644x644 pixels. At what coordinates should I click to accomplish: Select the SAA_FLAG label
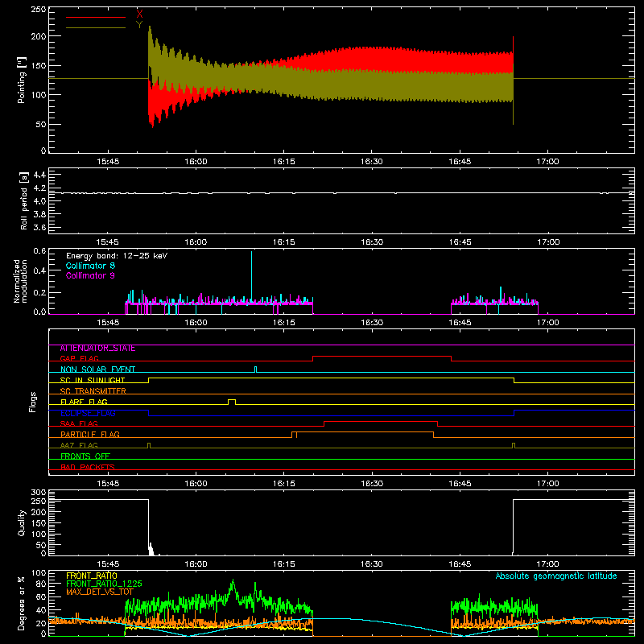[79, 424]
